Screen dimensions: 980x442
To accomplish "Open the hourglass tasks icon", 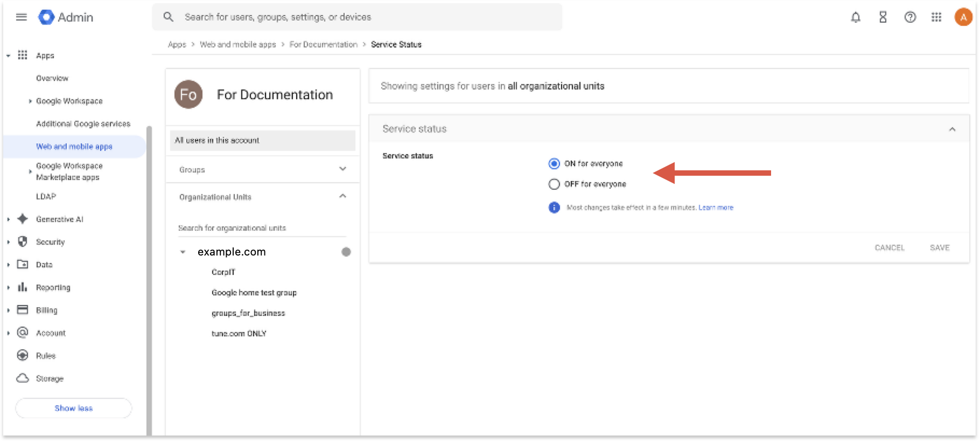I will click(883, 17).
